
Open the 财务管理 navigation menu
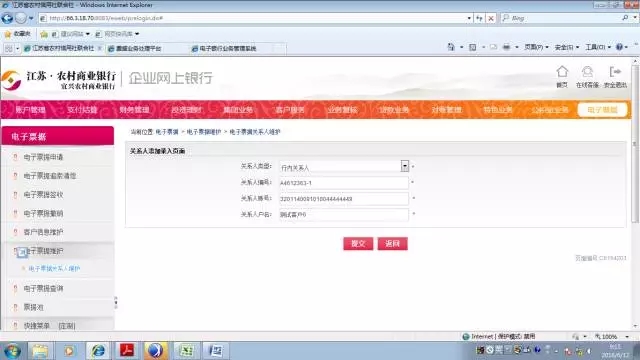pos(134,110)
